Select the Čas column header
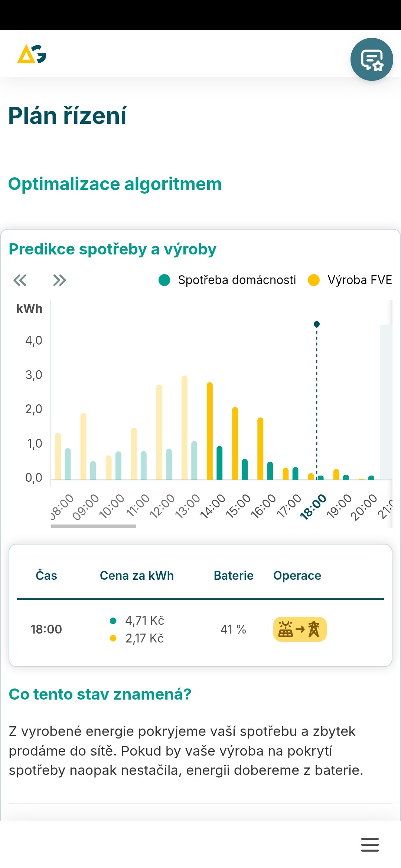 click(x=46, y=576)
